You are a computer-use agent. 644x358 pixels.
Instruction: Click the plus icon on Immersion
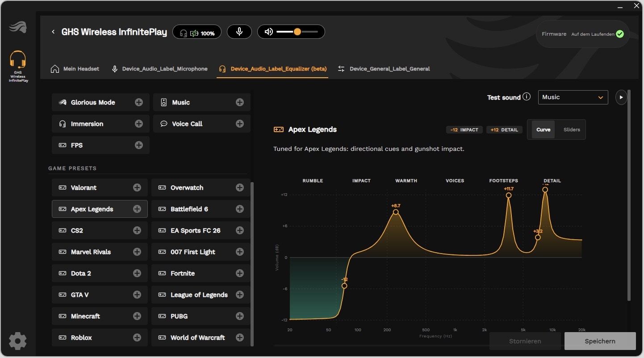point(139,124)
